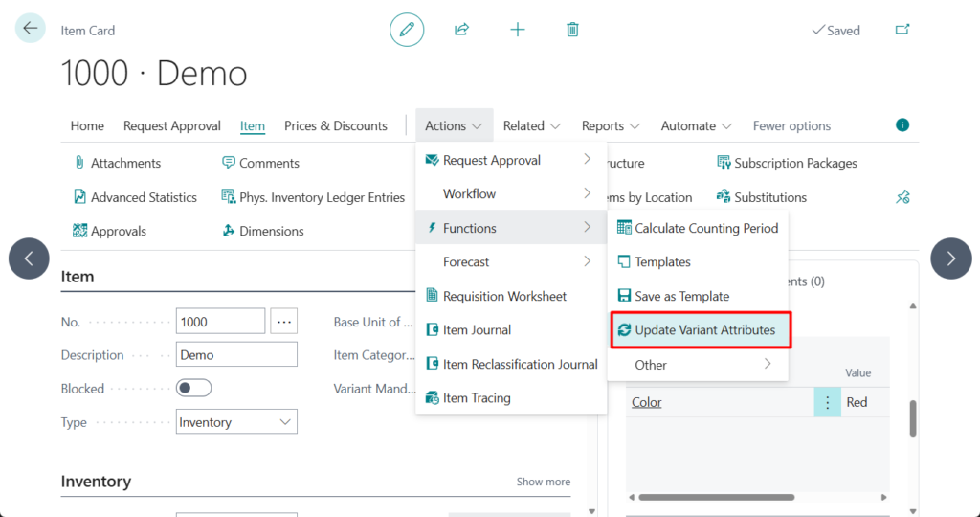Go to next record with right chevron
The width and height of the screenshot is (980, 517).
coord(950,258)
